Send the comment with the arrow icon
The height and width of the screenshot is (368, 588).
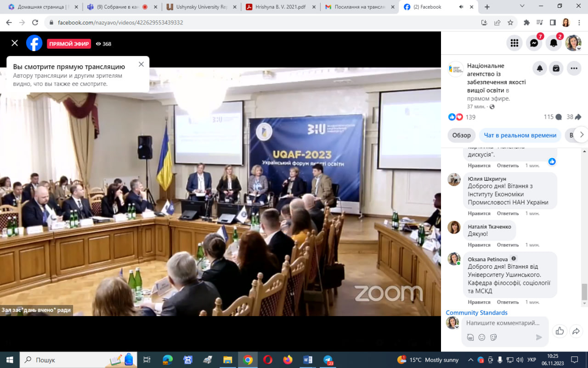tap(539, 337)
